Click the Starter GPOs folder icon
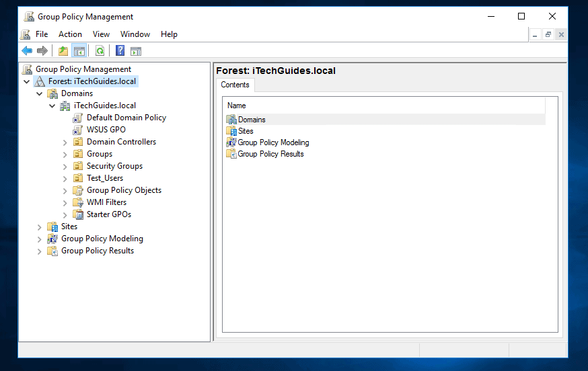The height and width of the screenshot is (371, 588). click(x=78, y=214)
